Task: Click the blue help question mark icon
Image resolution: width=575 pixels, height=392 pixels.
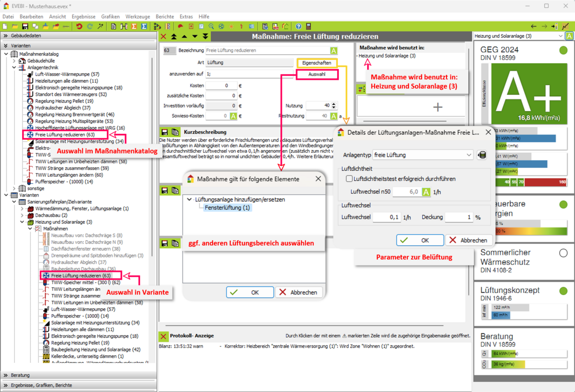Action: click(298, 26)
